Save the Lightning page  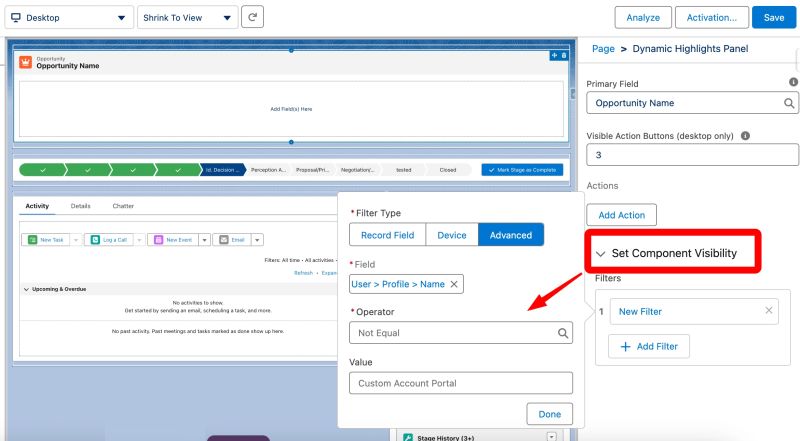(x=773, y=17)
